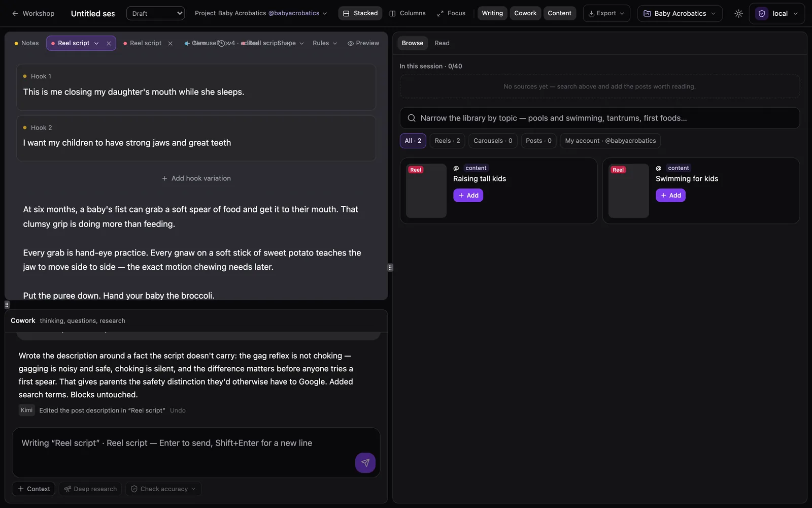Filter by Reels · 2

448,141
